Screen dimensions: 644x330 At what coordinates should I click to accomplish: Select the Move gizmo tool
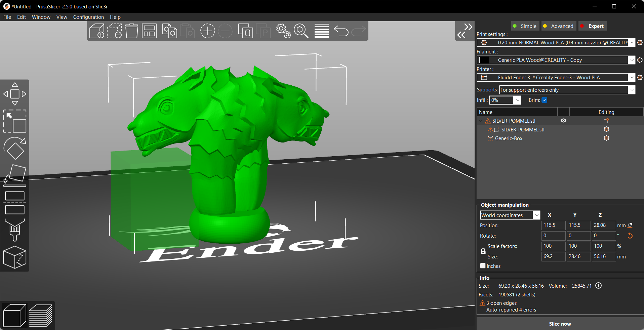[x=15, y=94]
